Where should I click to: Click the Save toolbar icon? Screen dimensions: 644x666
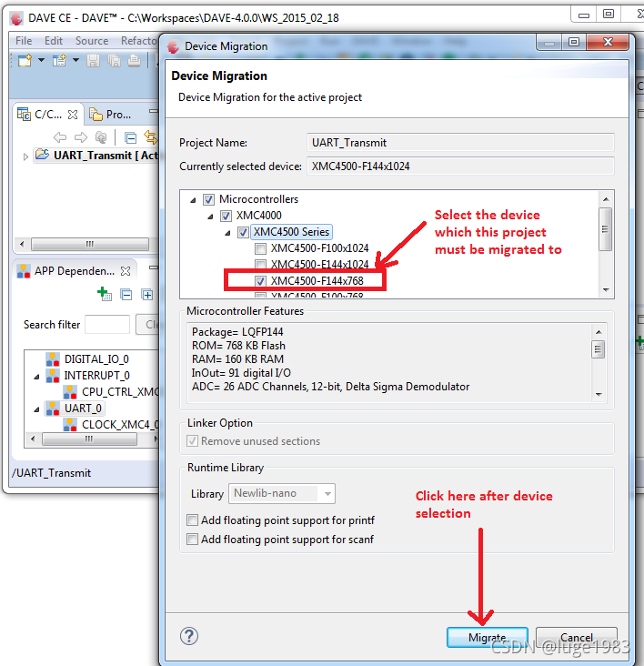tap(93, 60)
